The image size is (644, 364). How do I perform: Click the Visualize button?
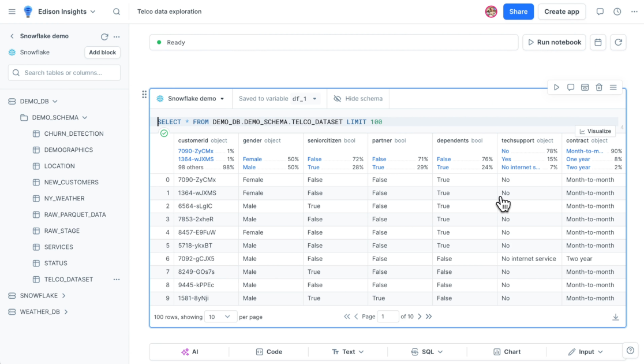[595, 131]
